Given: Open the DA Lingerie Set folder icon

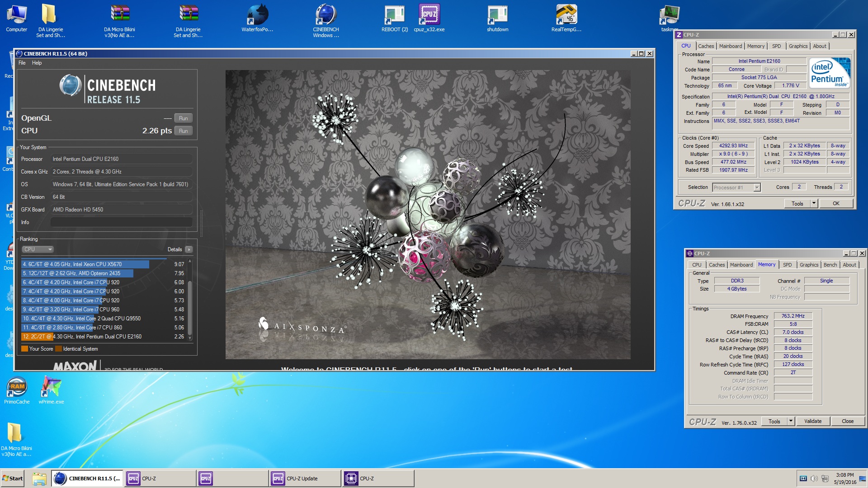Looking at the screenshot, I should click(x=50, y=20).
